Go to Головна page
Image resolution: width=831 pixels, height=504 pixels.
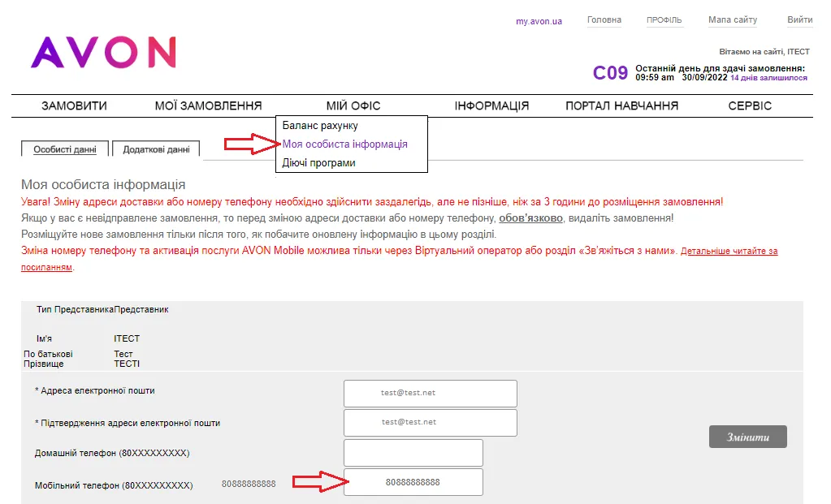(x=604, y=19)
